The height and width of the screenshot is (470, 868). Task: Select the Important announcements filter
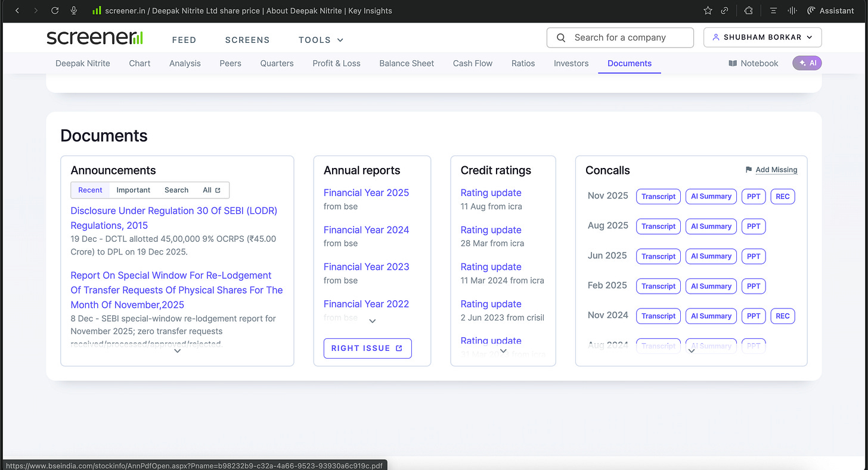click(x=134, y=190)
